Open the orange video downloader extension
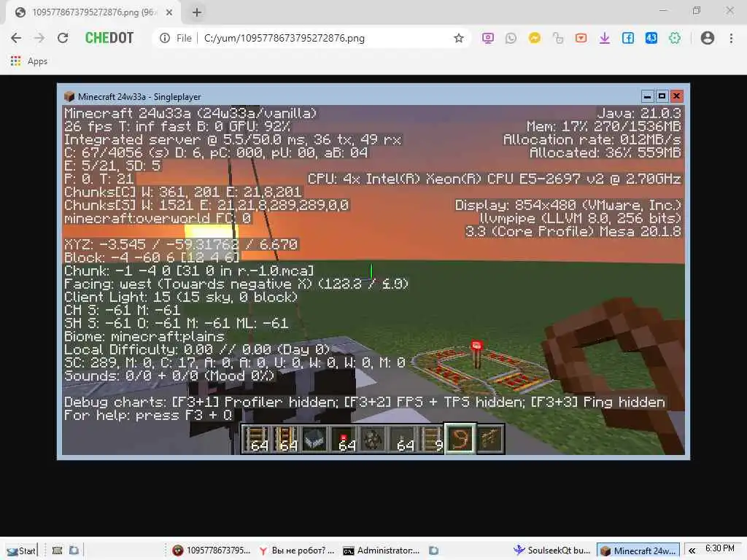747x560 pixels. 581,38
